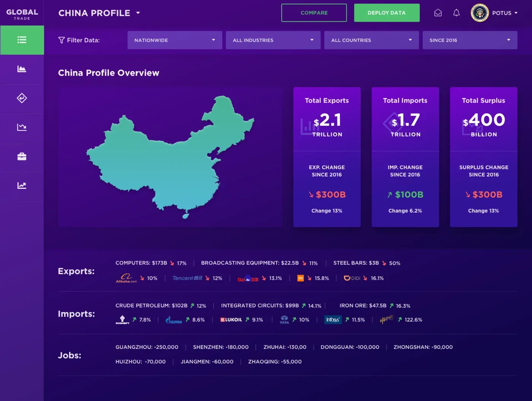The image size is (532, 401).
Task: Open the list menu sidebar icon
Action: [22, 40]
